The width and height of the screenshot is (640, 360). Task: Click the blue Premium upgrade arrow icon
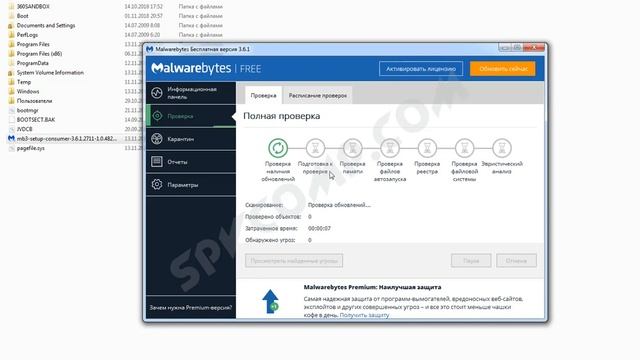click(x=270, y=301)
